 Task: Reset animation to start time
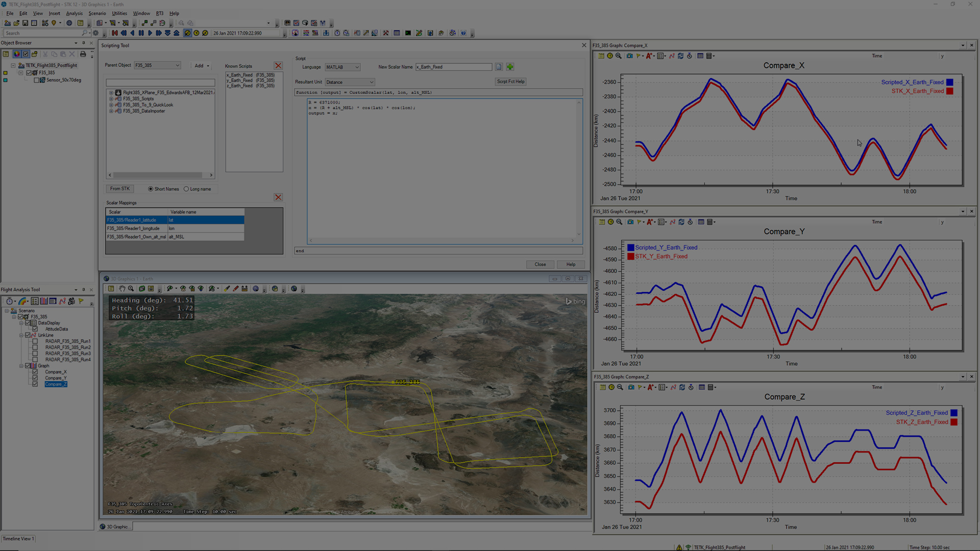(x=115, y=33)
